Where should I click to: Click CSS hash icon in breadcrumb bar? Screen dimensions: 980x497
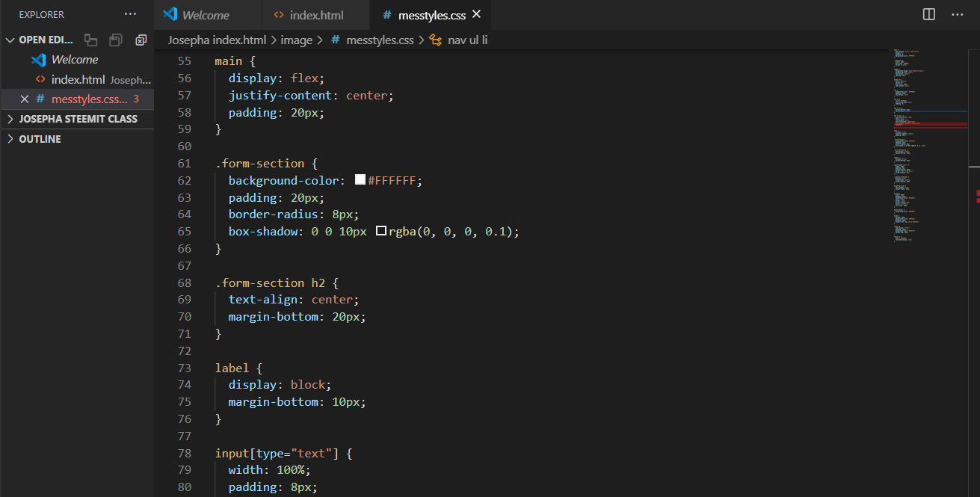tap(336, 40)
